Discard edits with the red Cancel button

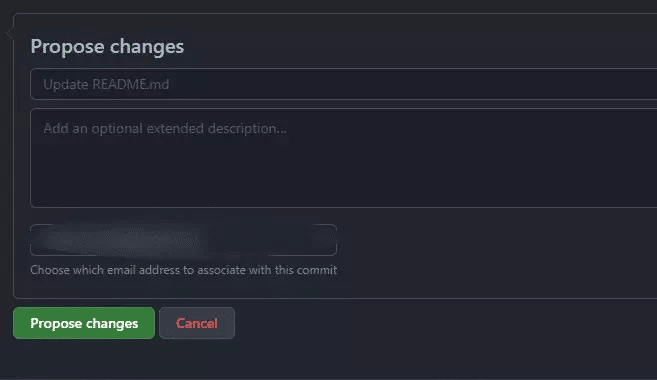tap(197, 323)
